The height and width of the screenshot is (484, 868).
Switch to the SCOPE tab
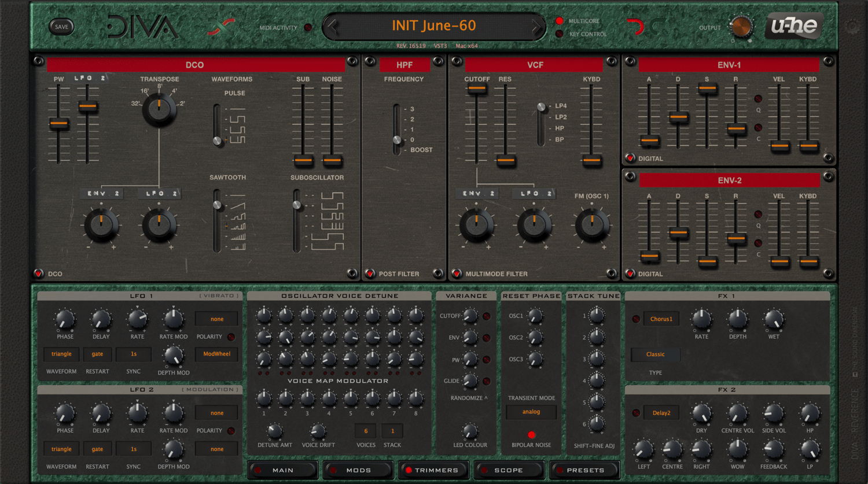click(509, 470)
